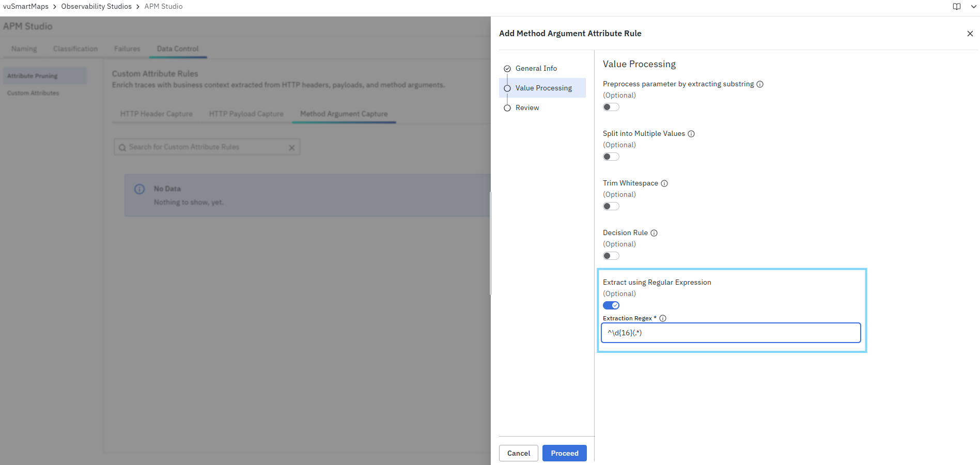Enable Decision Rule toggle
The height and width of the screenshot is (465, 980).
(611, 256)
